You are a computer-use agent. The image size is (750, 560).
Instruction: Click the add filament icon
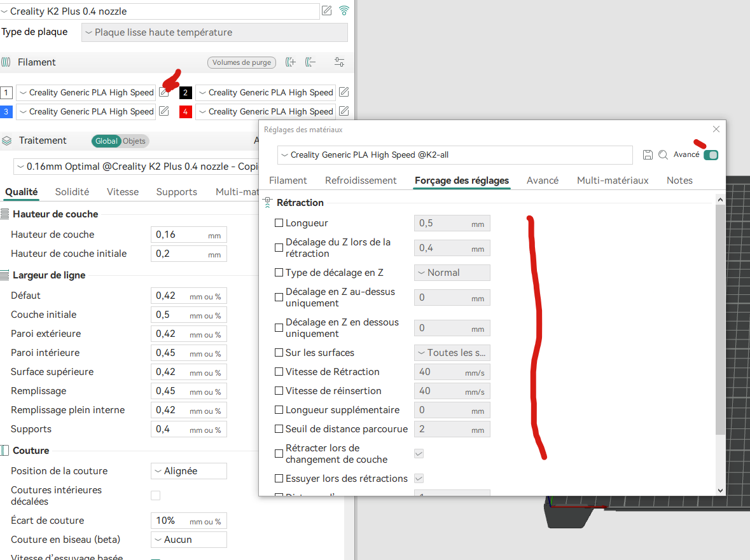tap(290, 62)
